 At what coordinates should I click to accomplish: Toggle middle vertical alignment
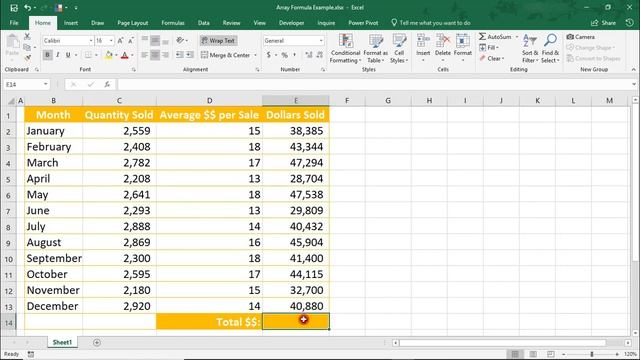(x=155, y=40)
